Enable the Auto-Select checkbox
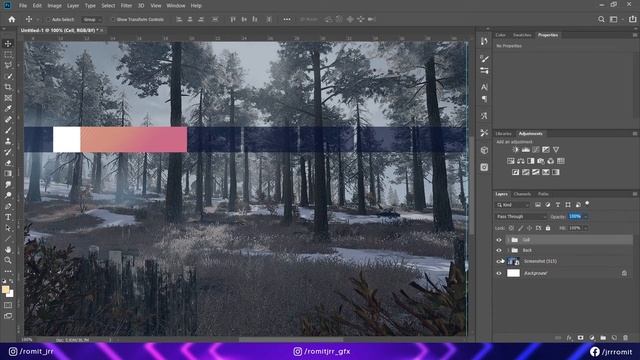 pyautogui.click(x=48, y=19)
